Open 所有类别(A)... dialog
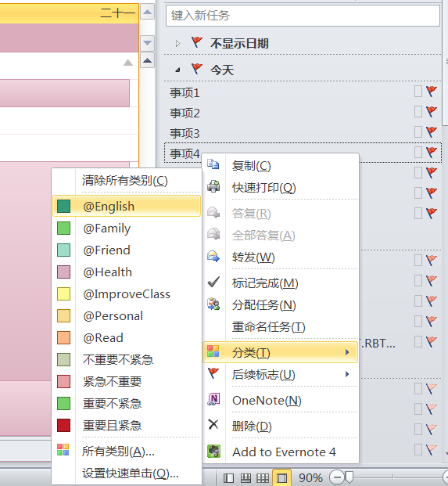This screenshot has width=448, height=486. click(118, 452)
